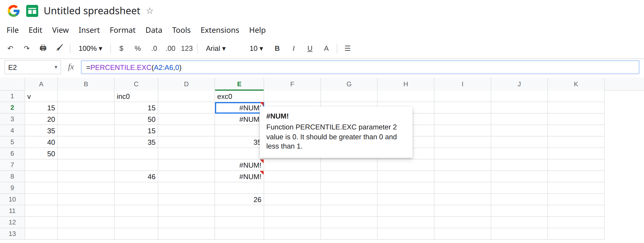Screen dimensions: 644x243
Task: Select cell E8 with #NUM! error
Action: coord(239,176)
